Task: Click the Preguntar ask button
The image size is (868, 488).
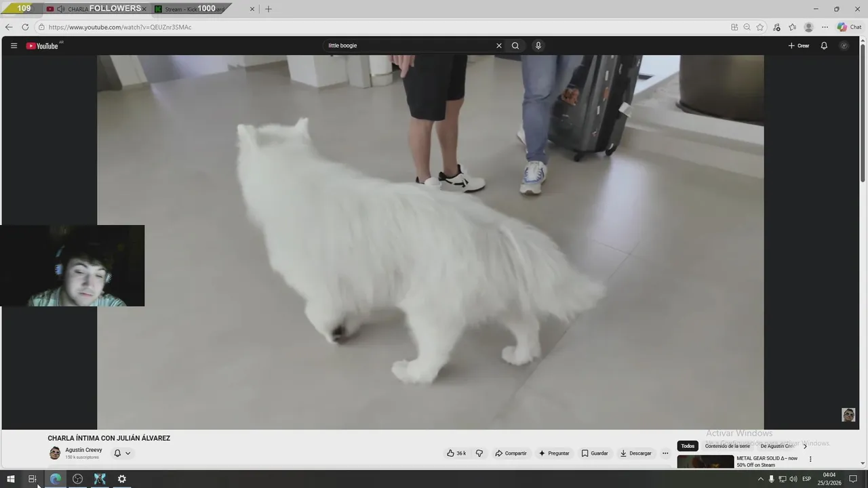Action: tap(554, 453)
